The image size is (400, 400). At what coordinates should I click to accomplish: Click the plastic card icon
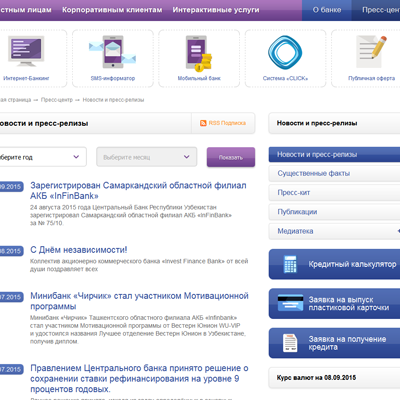point(290,303)
